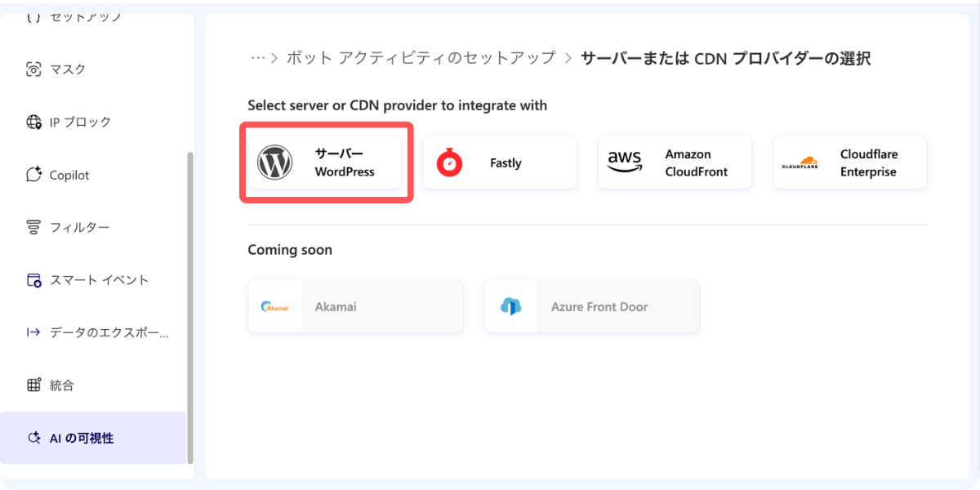
Task: Select the AI の可視性 menu item
Action: (94, 438)
